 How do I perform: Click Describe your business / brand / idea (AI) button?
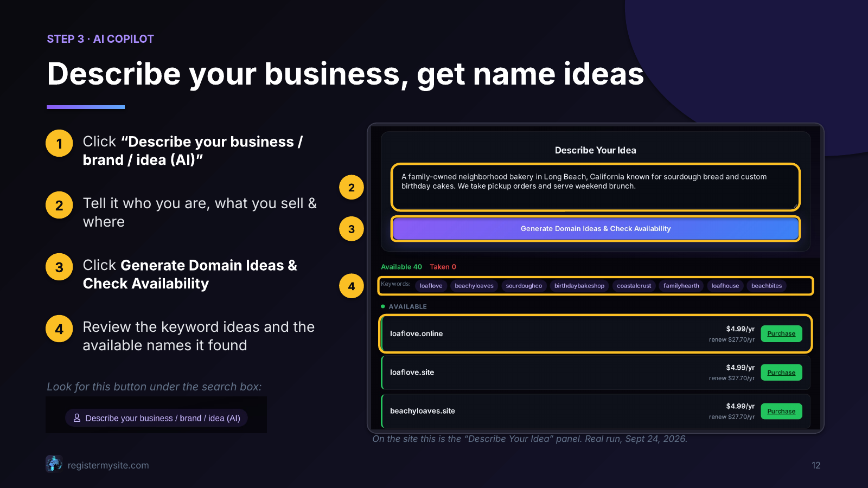coord(156,418)
